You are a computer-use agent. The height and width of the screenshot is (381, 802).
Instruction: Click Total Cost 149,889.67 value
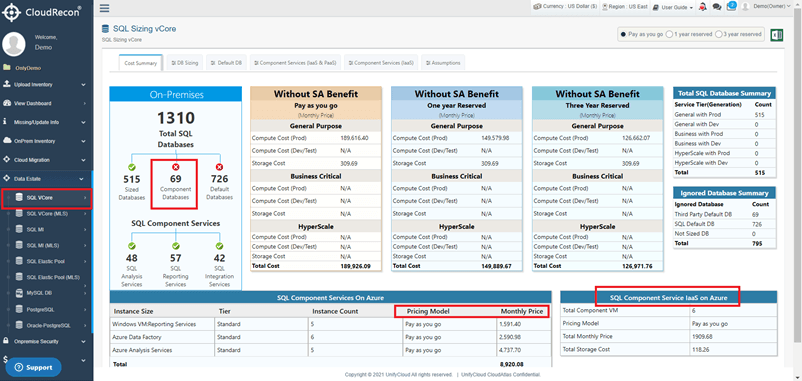tap(496, 266)
